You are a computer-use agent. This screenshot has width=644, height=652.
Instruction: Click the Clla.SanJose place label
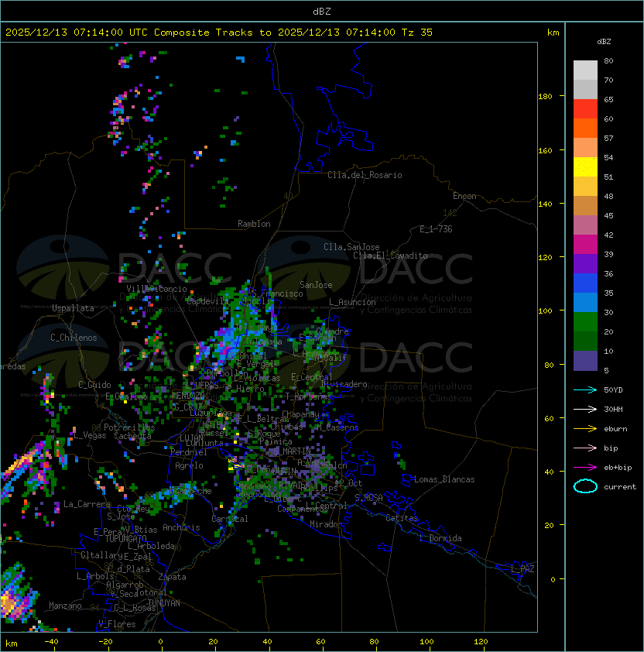[x=351, y=247]
